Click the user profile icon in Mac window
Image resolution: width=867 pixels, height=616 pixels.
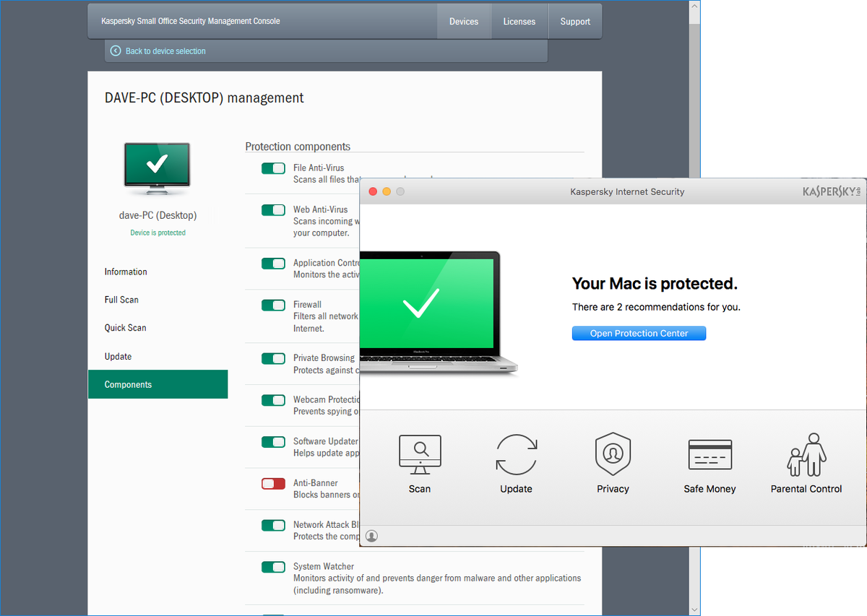tap(371, 536)
